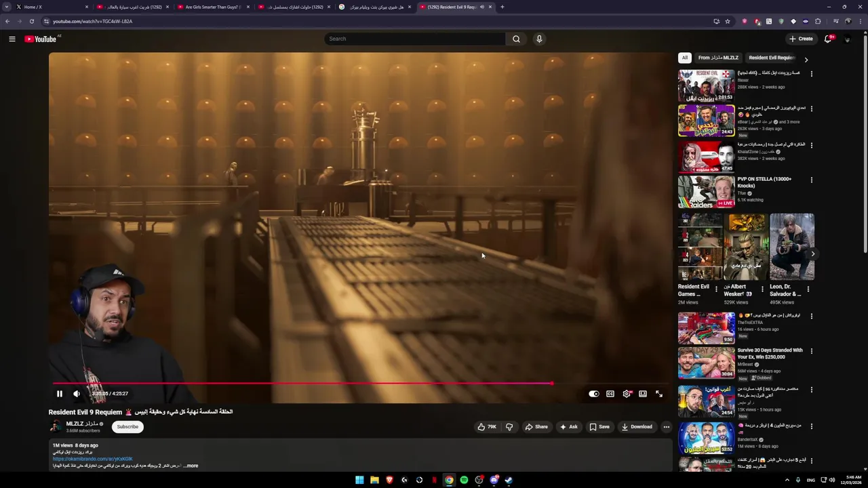This screenshot has height=488, width=868.
Task: Select the All filter chip
Action: coord(685,58)
